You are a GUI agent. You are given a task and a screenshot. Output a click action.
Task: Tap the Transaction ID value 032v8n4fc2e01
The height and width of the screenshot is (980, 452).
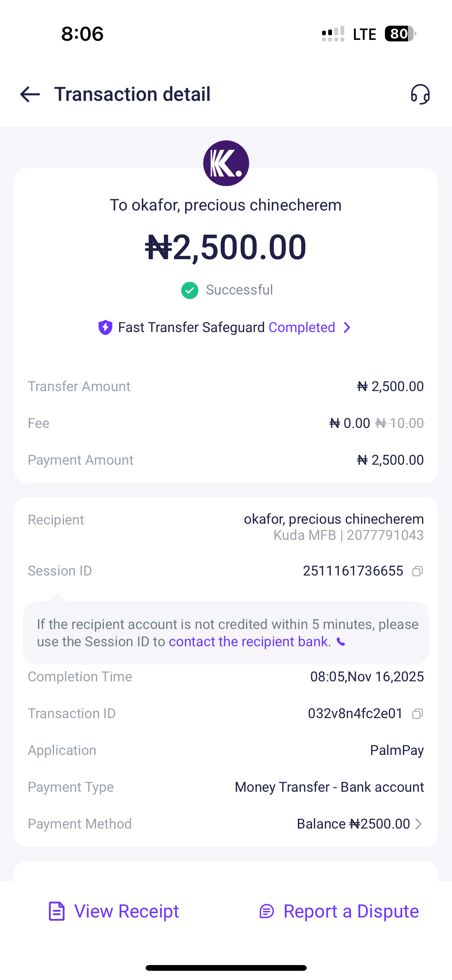coord(355,714)
